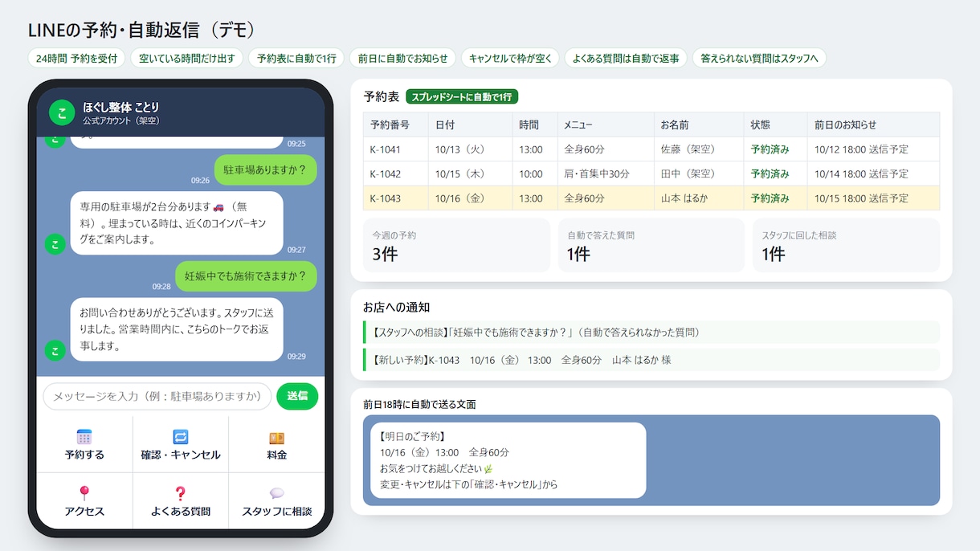The image size is (980, 551).
Task: Click the message input field
Action: tap(157, 396)
